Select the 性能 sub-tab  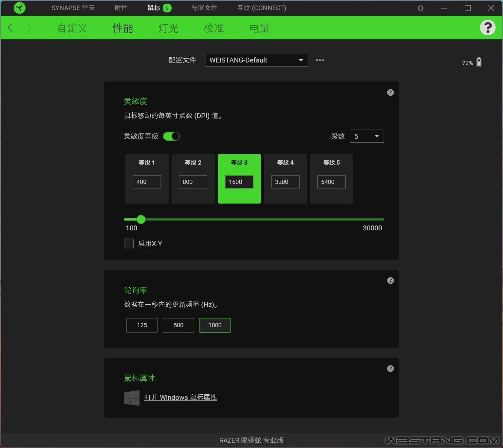click(x=123, y=28)
